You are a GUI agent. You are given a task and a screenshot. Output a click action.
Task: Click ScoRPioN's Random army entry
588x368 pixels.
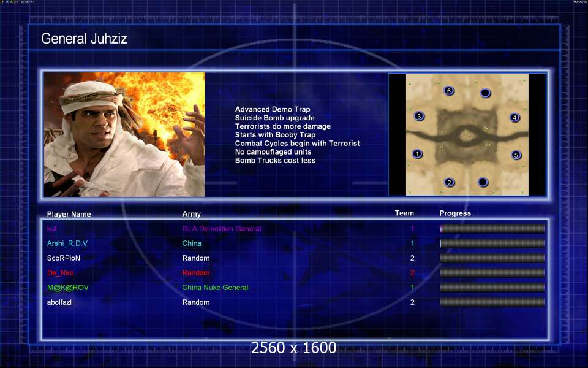[x=196, y=258]
